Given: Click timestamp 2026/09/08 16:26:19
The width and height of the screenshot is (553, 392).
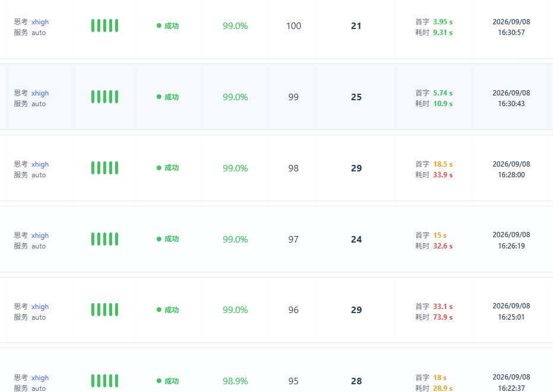Looking at the screenshot, I should coord(511,240).
